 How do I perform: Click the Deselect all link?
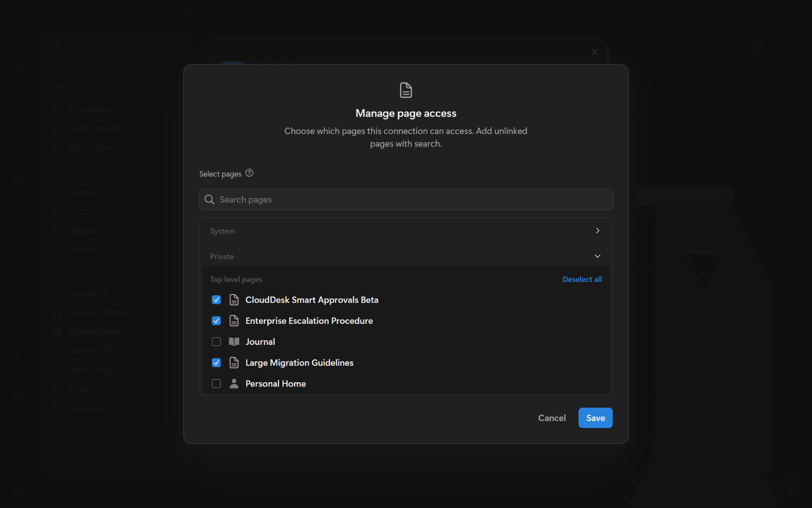point(582,279)
